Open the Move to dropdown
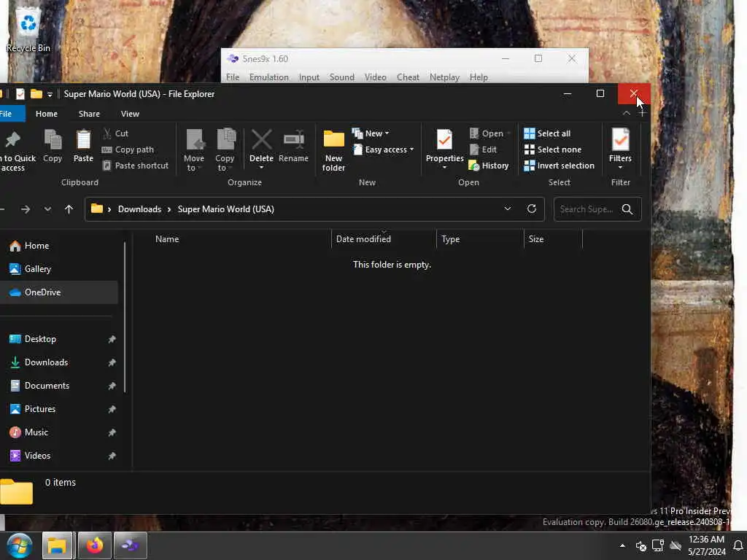Viewport: 747px width, 560px height. pos(194,150)
